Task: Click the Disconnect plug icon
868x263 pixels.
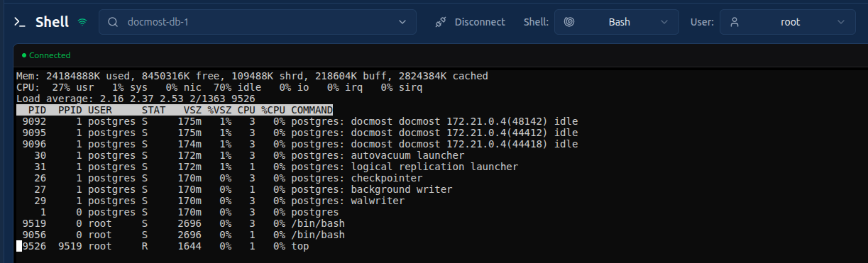Action: (x=441, y=22)
